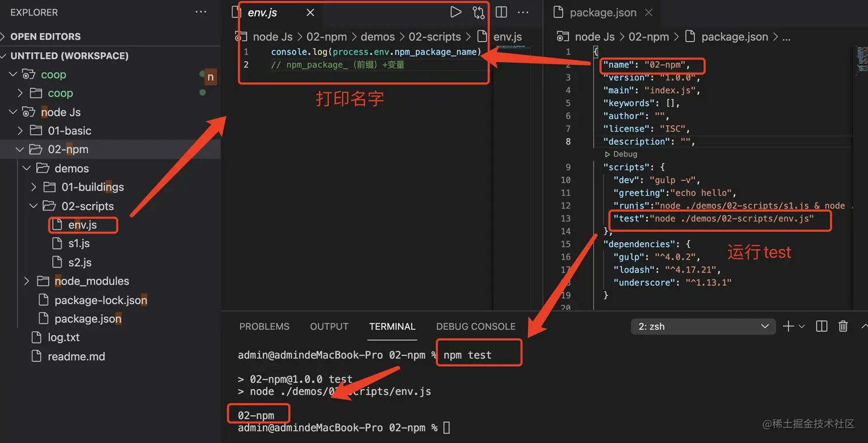Click 02-npm breadcrumb in package.json editor
This screenshot has height=443, width=868.
[x=649, y=37]
